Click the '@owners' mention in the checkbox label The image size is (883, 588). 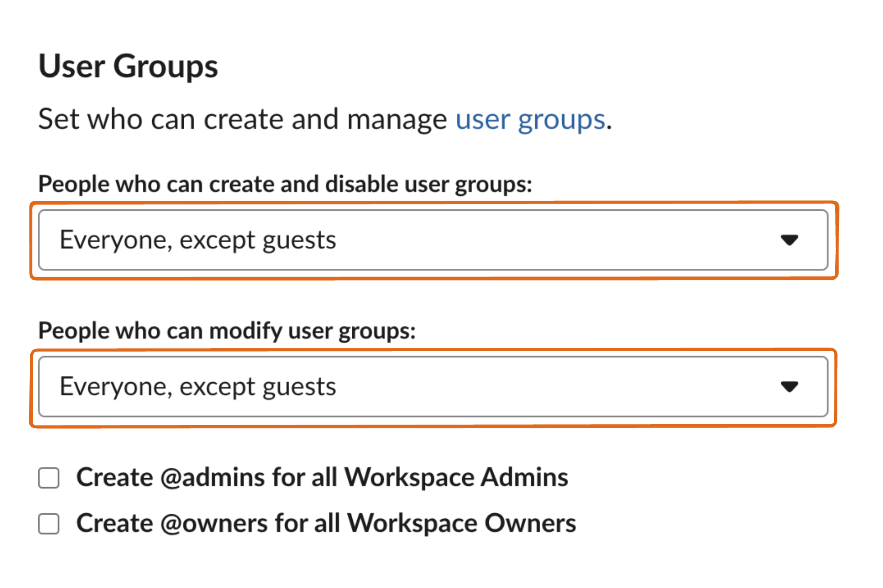(214, 524)
